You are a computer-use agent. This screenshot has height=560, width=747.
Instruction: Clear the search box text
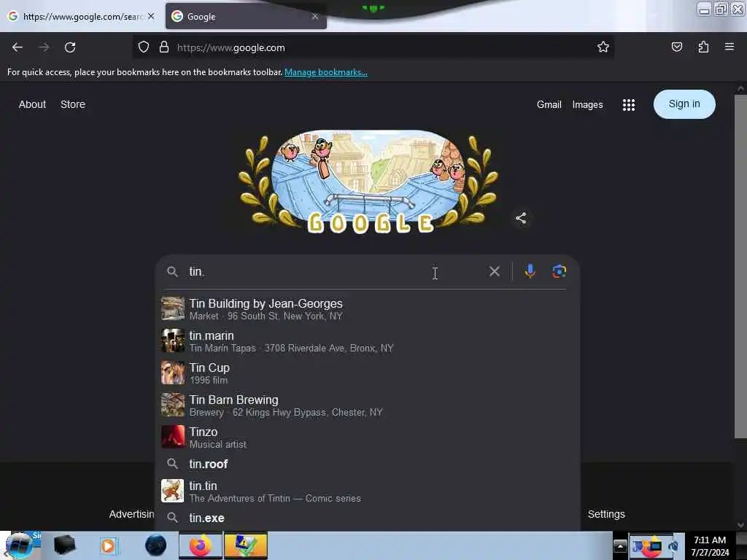tap(495, 271)
